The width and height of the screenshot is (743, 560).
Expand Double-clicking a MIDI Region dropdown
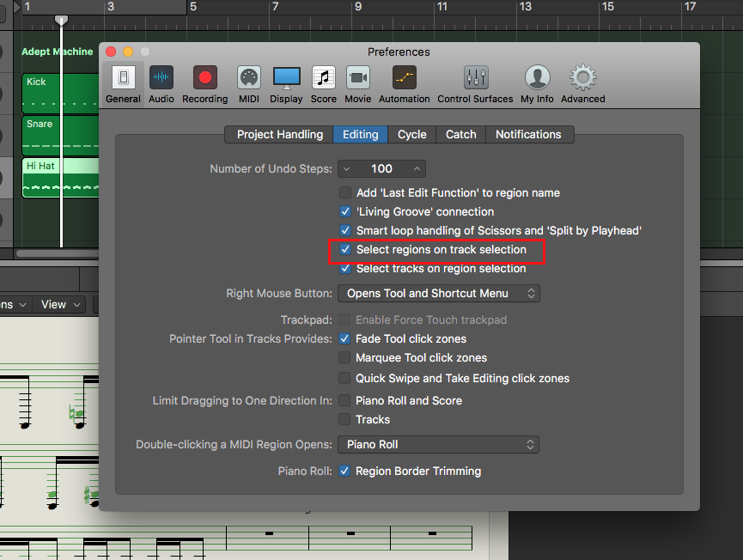439,445
